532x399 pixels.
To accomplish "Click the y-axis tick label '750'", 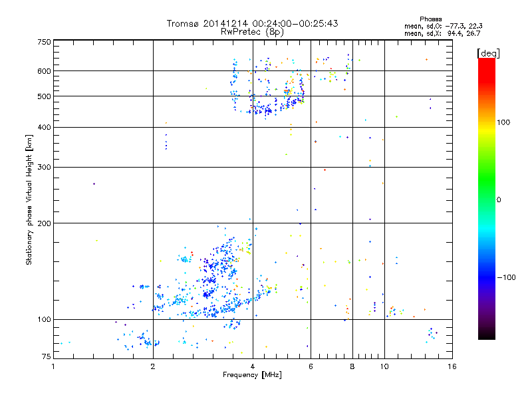I will (x=44, y=42).
